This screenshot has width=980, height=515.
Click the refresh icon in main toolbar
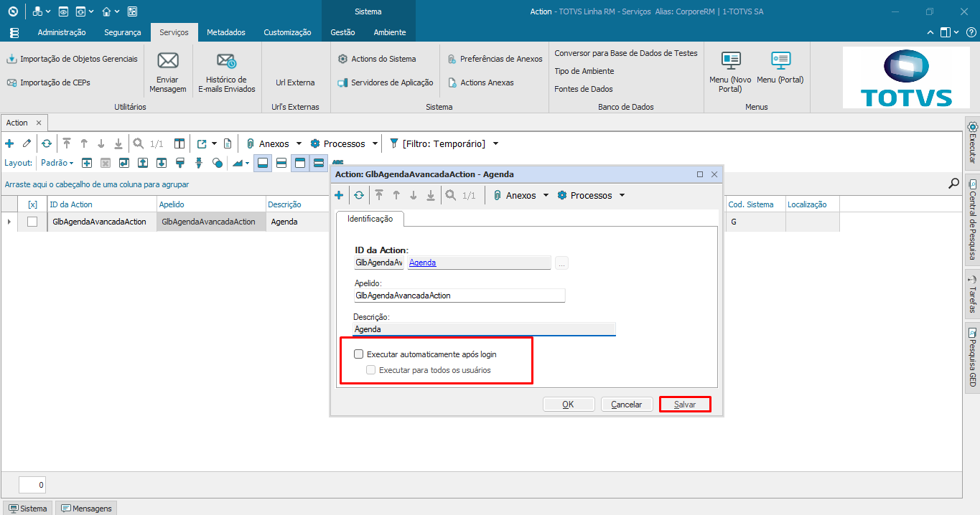[x=46, y=143]
